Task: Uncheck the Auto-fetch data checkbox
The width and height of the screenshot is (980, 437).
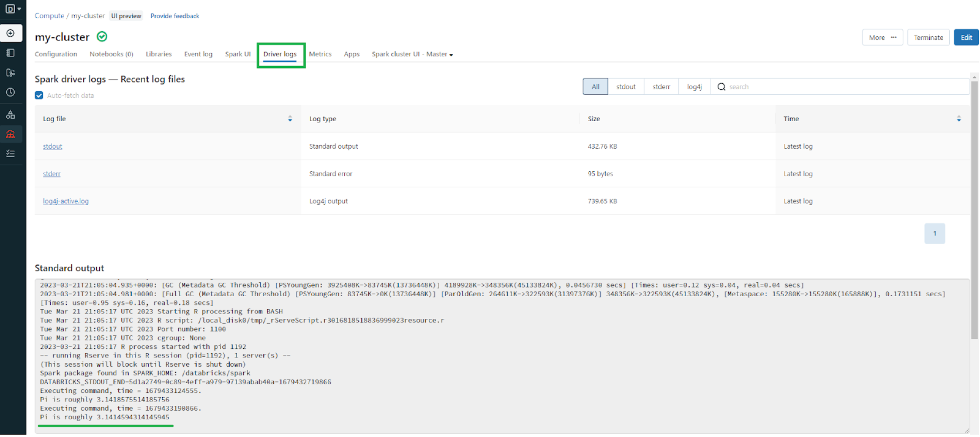Action: click(x=39, y=95)
